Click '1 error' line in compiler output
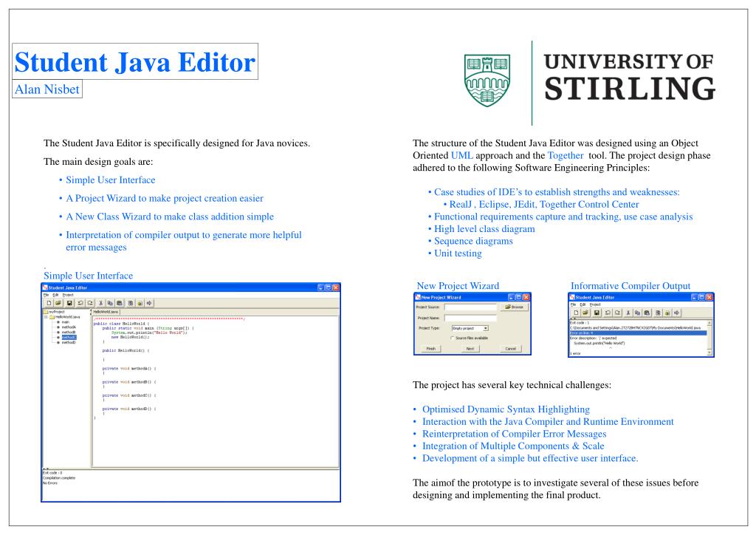756x535 pixels. pyautogui.click(x=575, y=354)
